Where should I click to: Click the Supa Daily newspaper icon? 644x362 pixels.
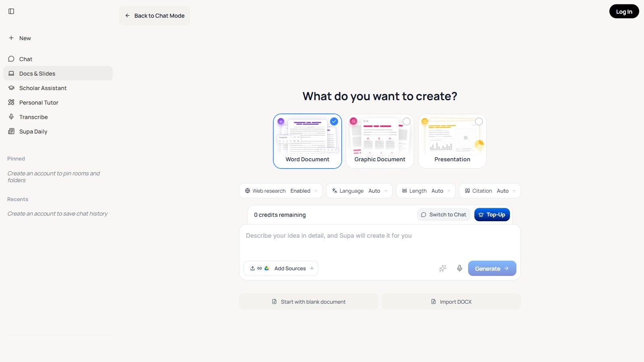tap(11, 131)
